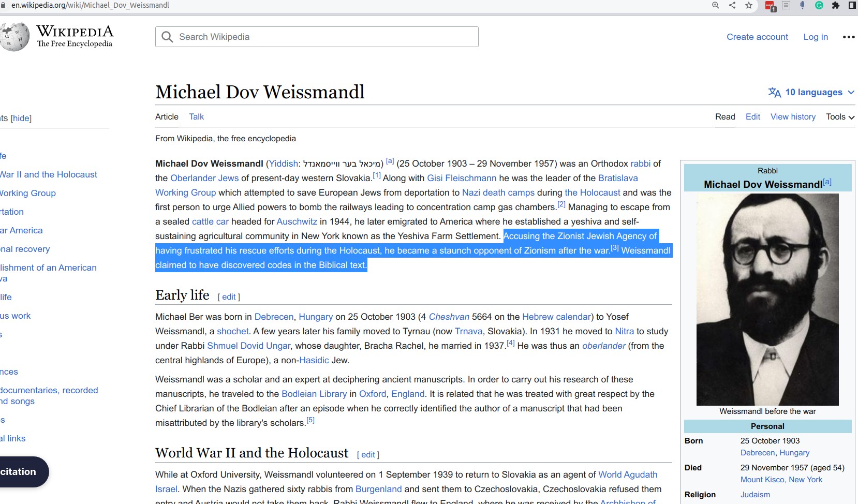Viewport: 858px width, 504px height.
Task: Select the Edit tab
Action: click(x=752, y=117)
